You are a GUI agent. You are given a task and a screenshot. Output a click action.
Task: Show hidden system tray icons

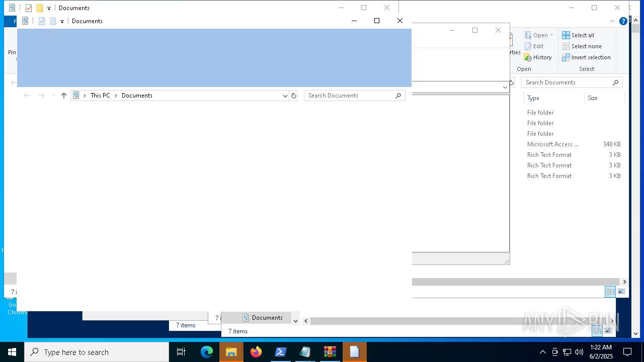point(542,352)
